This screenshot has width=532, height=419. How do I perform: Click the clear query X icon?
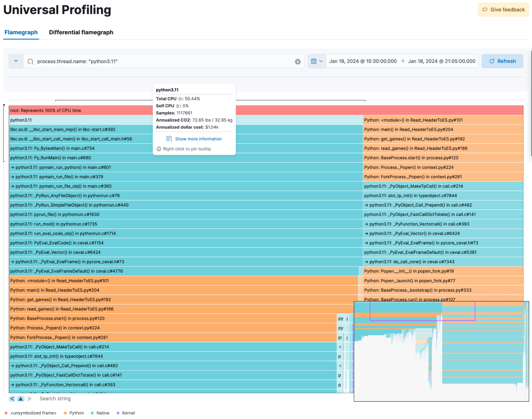(298, 61)
